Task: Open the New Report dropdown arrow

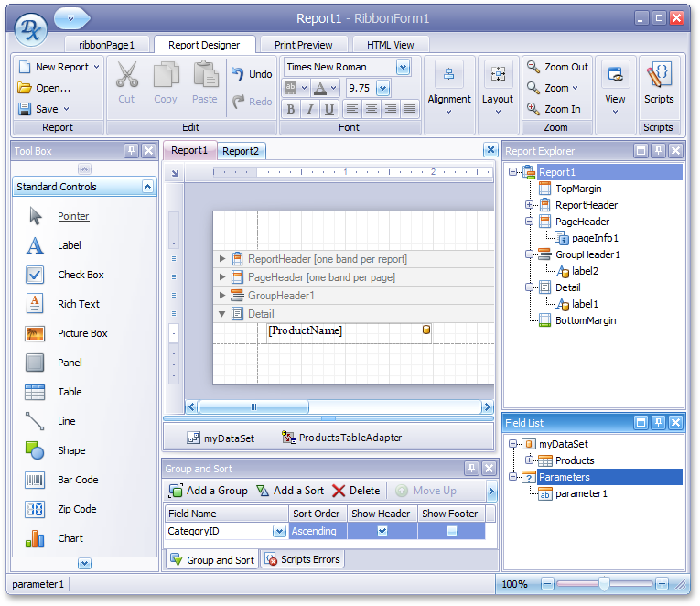Action: (96, 67)
